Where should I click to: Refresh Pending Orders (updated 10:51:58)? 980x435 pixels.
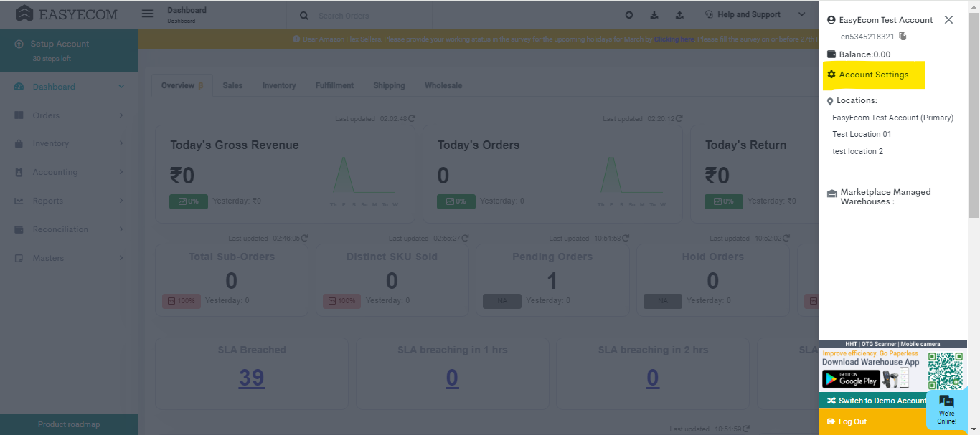626,238
